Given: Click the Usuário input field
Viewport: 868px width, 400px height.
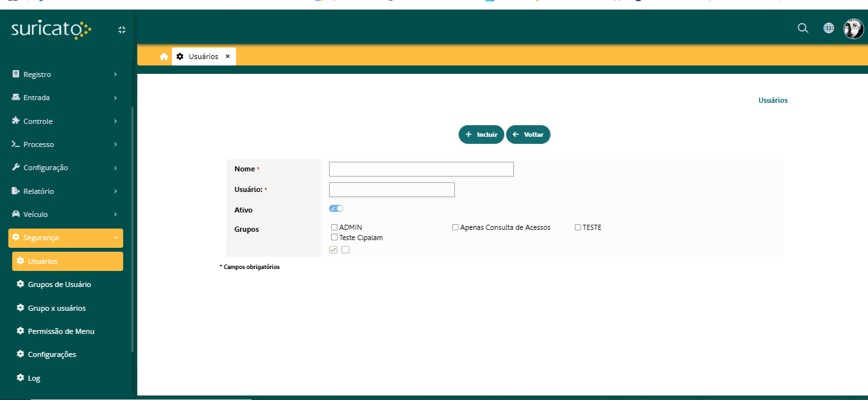Looking at the screenshot, I should [392, 189].
